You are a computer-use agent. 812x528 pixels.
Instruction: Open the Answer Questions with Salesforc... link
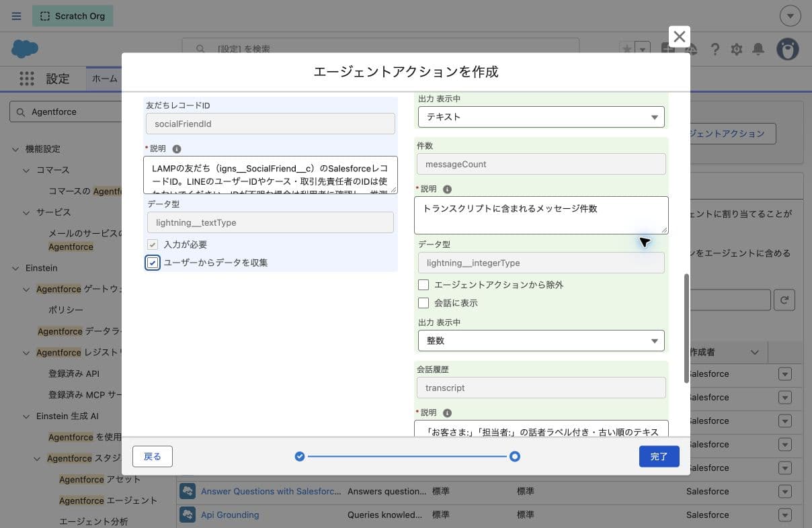[271, 491]
